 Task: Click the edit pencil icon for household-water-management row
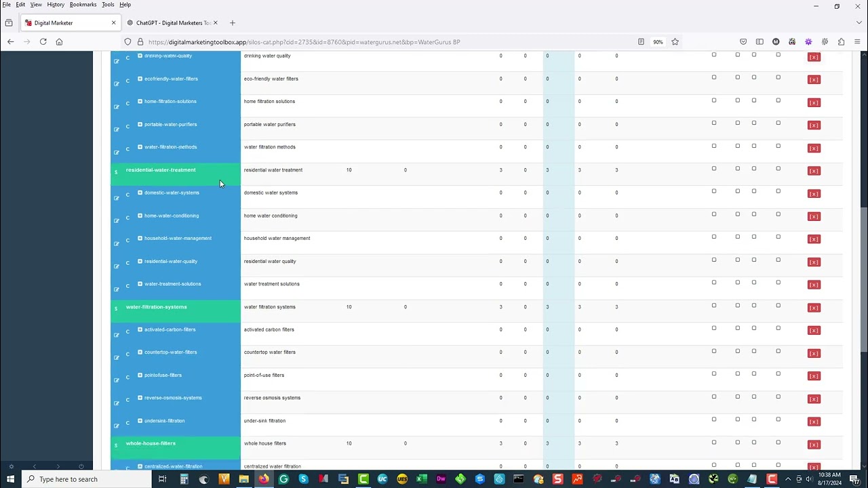(116, 243)
